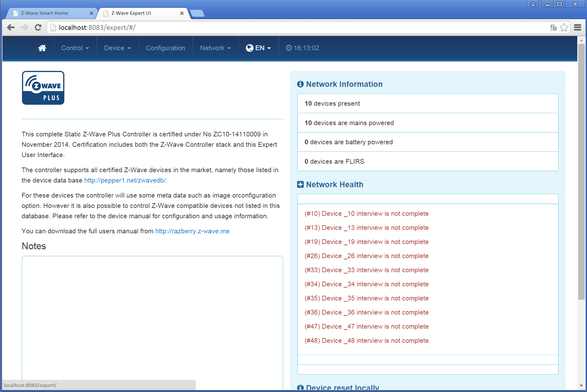Click the browser Back arrow

click(11, 27)
